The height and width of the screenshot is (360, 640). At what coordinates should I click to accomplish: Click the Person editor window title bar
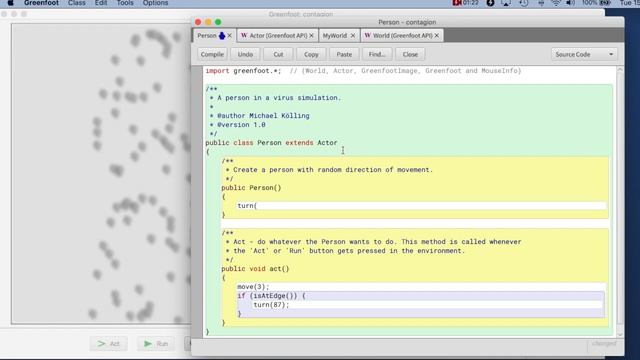click(x=407, y=22)
